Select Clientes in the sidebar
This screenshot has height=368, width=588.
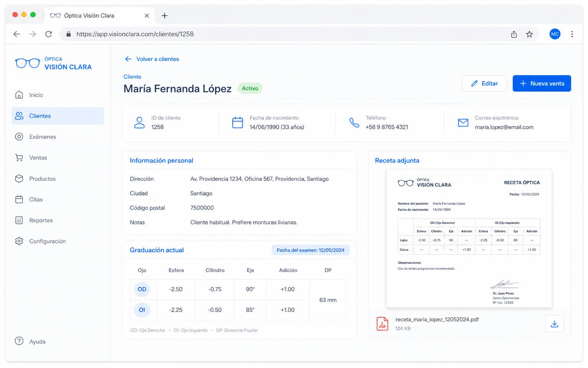click(58, 116)
